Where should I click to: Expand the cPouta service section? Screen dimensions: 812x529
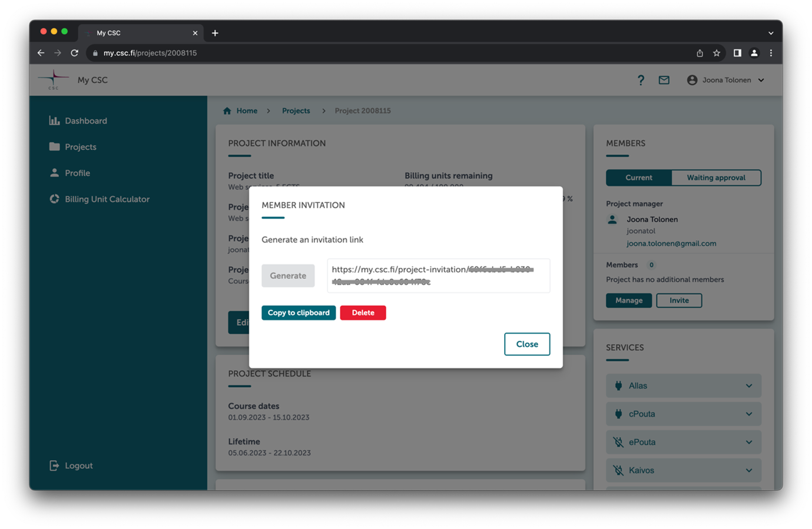pyautogui.click(x=683, y=414)
